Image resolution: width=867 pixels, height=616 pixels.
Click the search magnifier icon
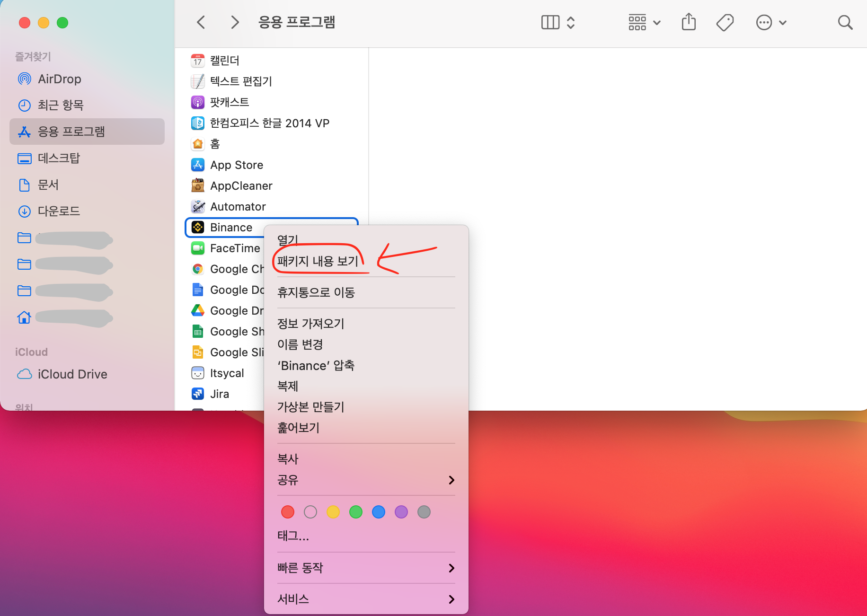[x=845, y=22]
